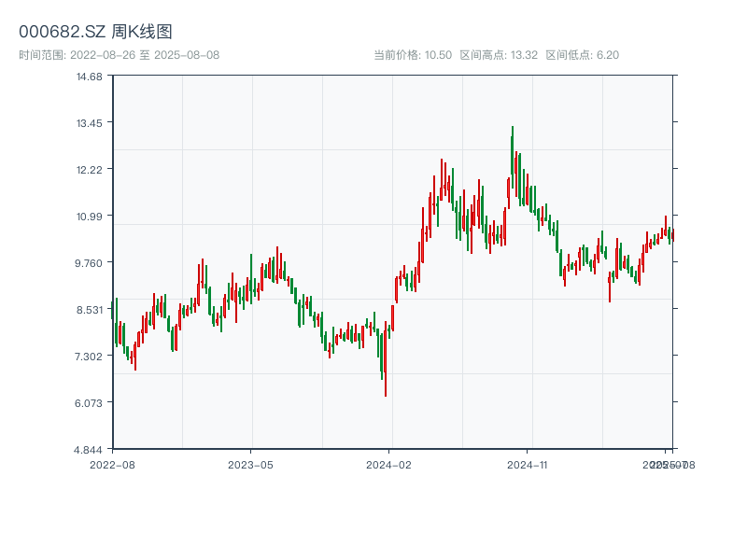This screenshot has height=560, width=747.
Task: Select the 2023-05 x-axis date label
Action: tap(251, 464)
